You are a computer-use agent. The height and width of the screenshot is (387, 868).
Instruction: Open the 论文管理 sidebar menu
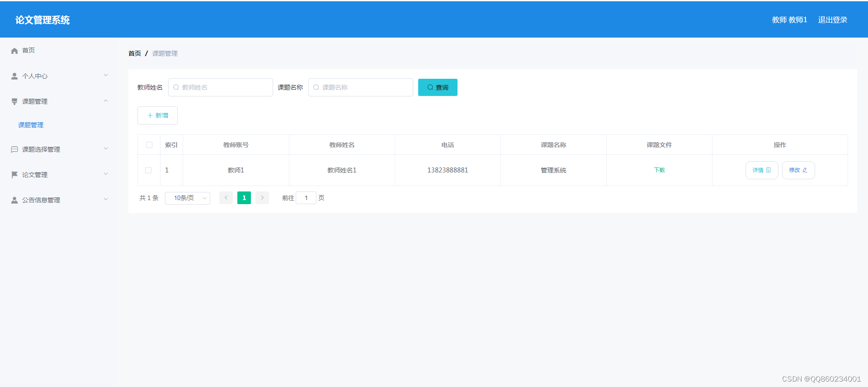[x=59, y=175]
